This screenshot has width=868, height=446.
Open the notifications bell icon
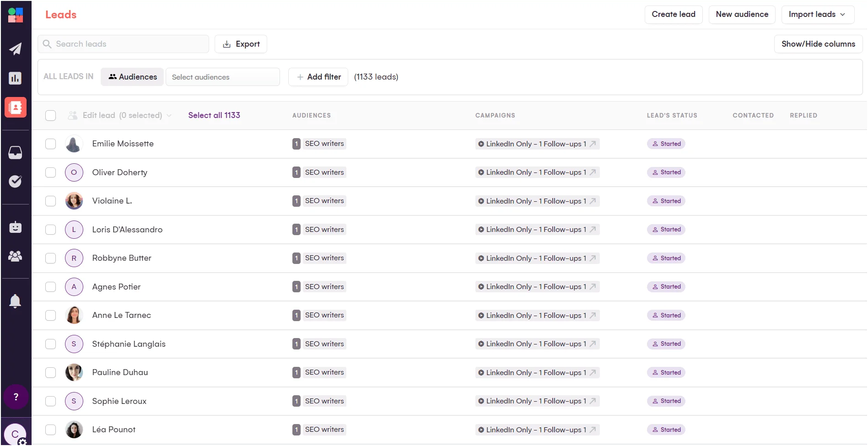point(16,301)
